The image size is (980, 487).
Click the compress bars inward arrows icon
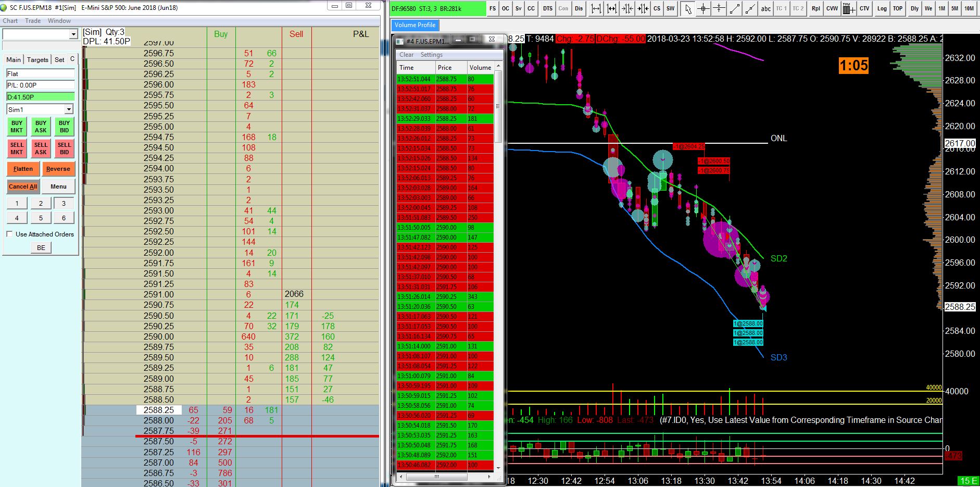click(627, 8)
